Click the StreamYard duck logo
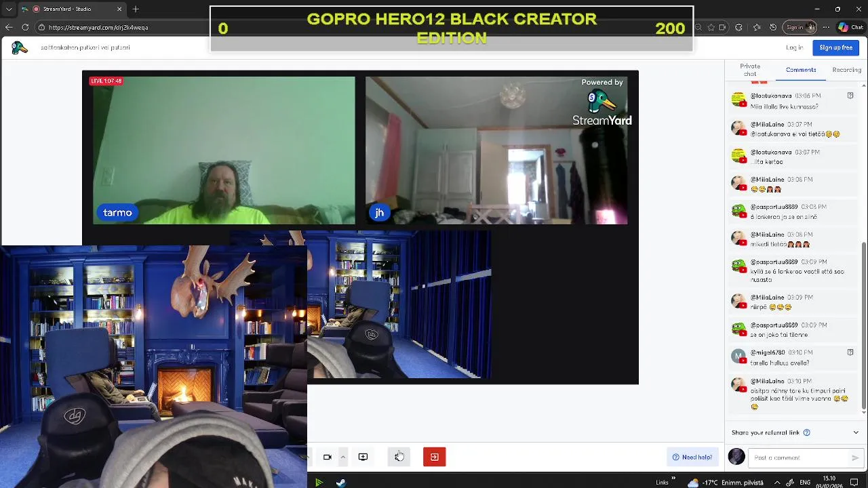 coord(19,47)
